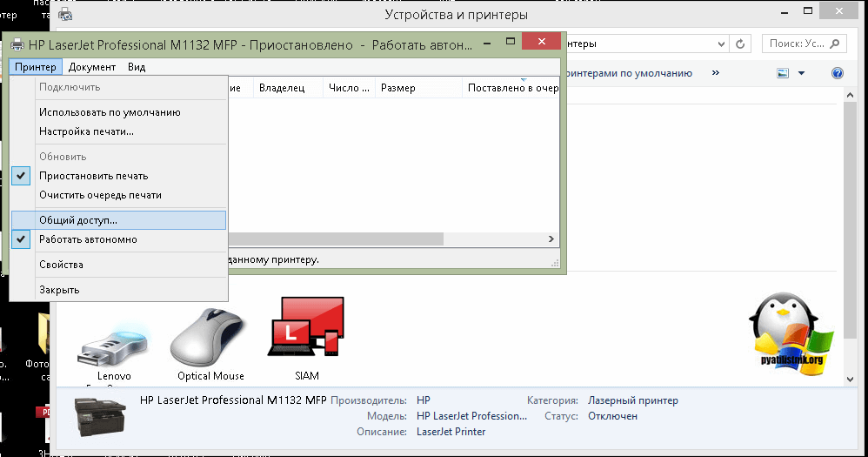
Task: Toggle 'Работать автономно' off
Action: coord(87,239)
